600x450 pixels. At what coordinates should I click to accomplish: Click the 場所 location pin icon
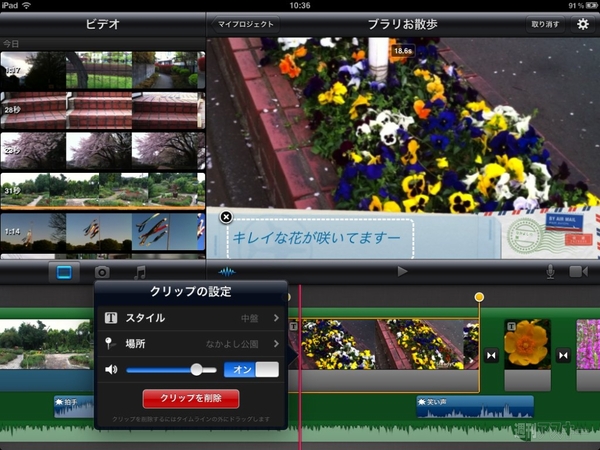[x=109, y=343]
